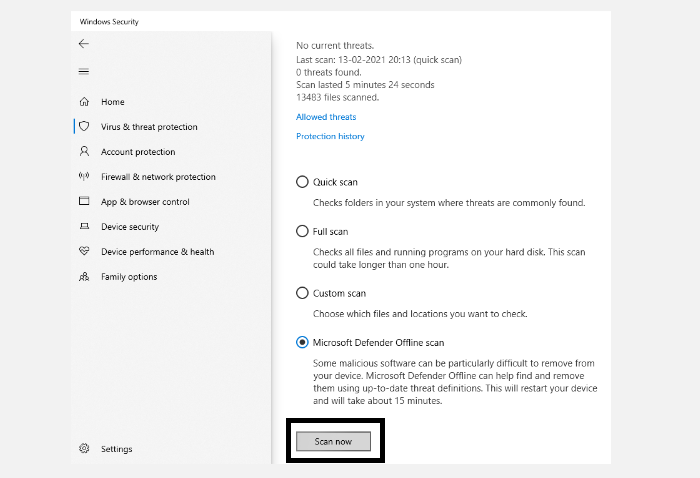The height and width of the screenshot is (478, 700).
Task: Click the 'No current threats.' status text
Action: pyautogui.click(x=335, y=46)
